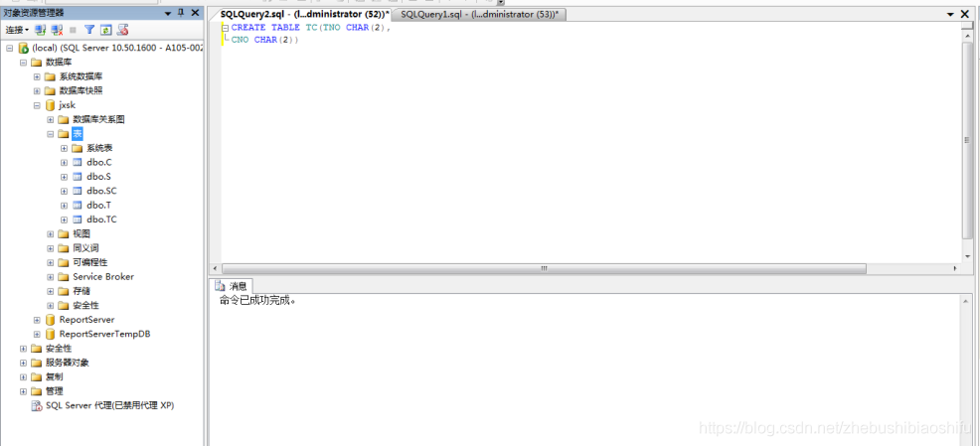This screenshot has height=446, width=980.
Task: Click the horizontal scrollbar thumb of query editor
Action: (x=543, y=268)
